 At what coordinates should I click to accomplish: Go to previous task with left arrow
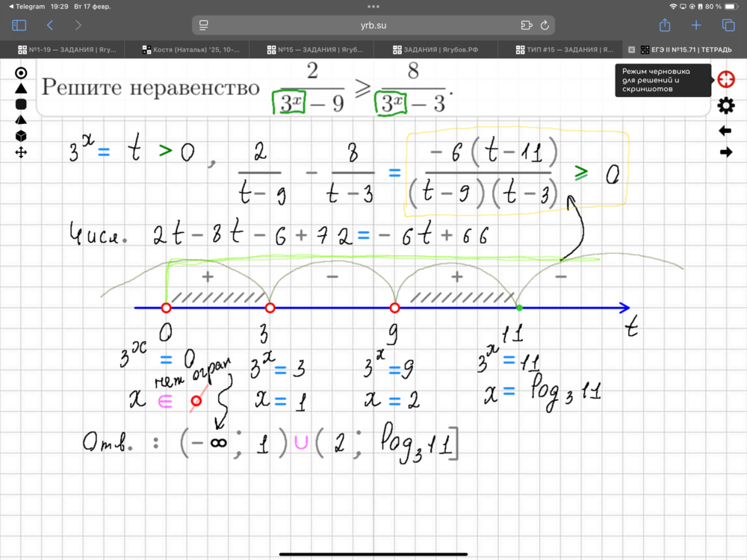point(725,131)
